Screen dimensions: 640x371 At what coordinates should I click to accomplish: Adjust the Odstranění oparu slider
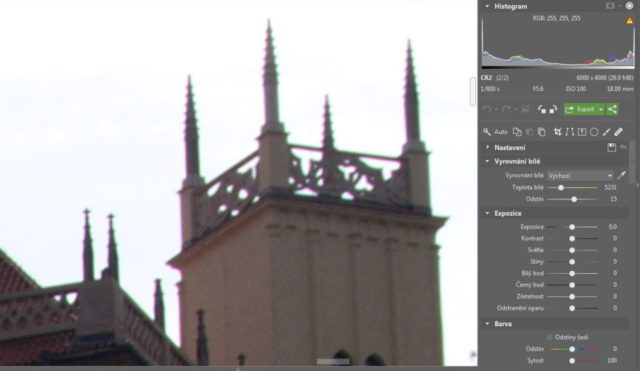572,308
